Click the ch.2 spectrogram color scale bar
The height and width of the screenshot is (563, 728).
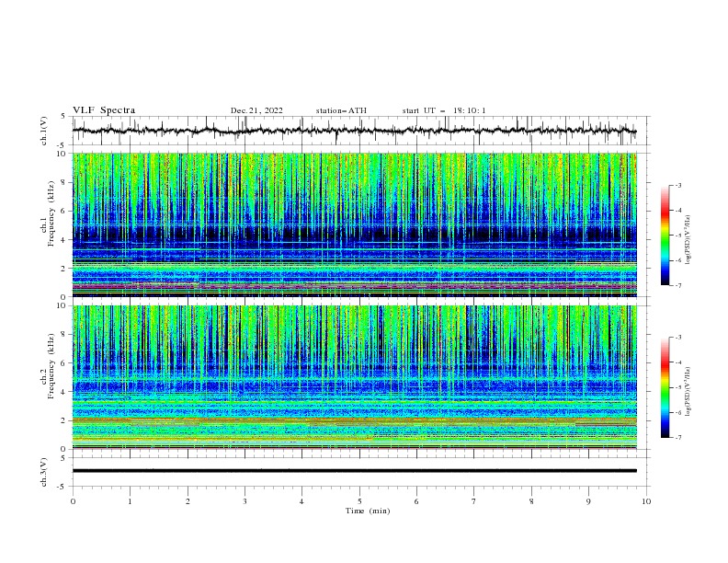[x=665, y=387]
